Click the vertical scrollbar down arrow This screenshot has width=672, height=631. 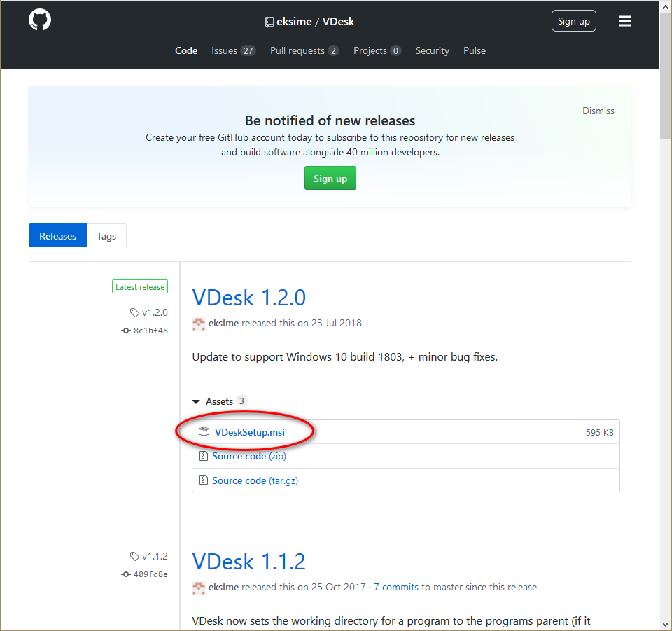[665, 624]
